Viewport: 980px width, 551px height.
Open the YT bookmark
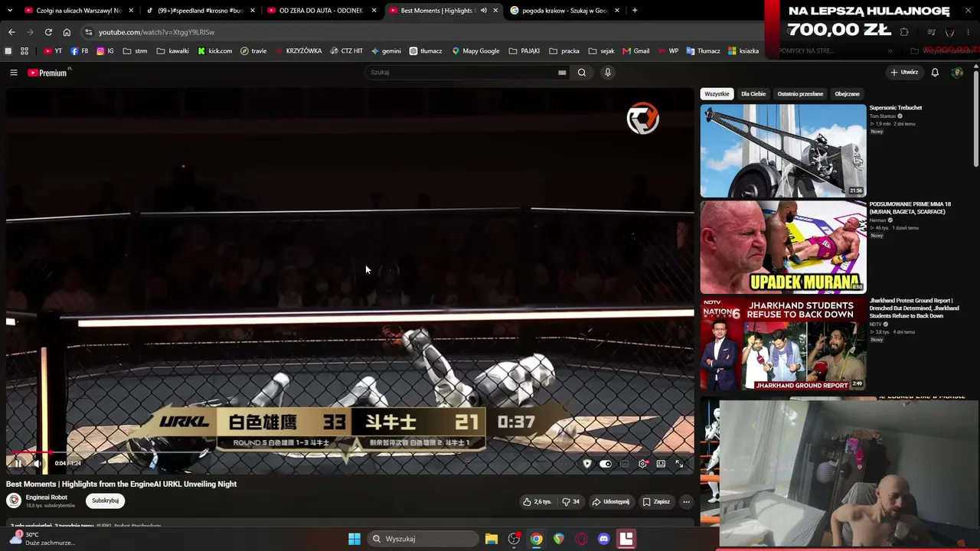pyautogui.click(x=53, y=51)
